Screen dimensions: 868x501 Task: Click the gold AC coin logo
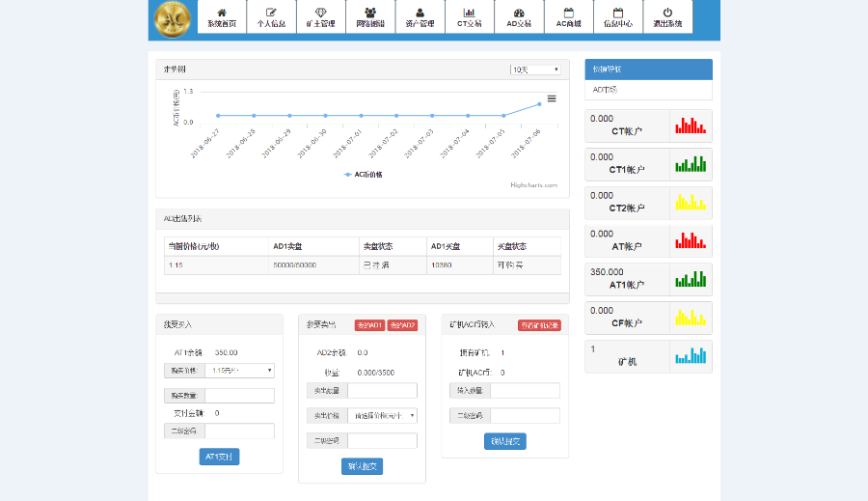[x=173, y=19]
